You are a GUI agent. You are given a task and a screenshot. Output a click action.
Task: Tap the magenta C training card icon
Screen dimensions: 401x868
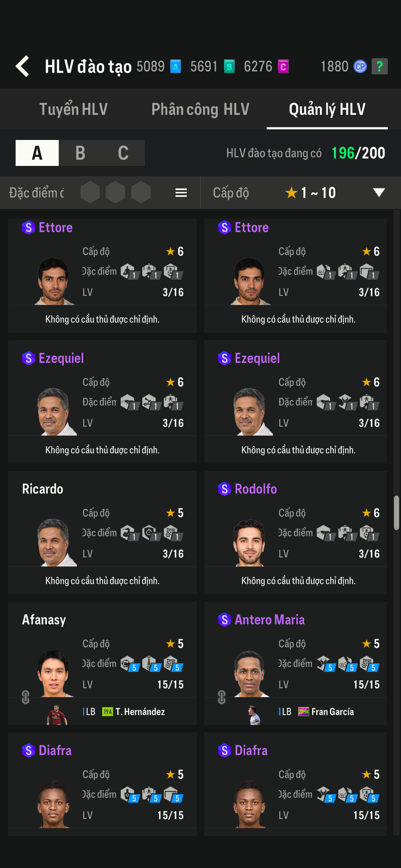pyautogui.click(x=283, y=66)
